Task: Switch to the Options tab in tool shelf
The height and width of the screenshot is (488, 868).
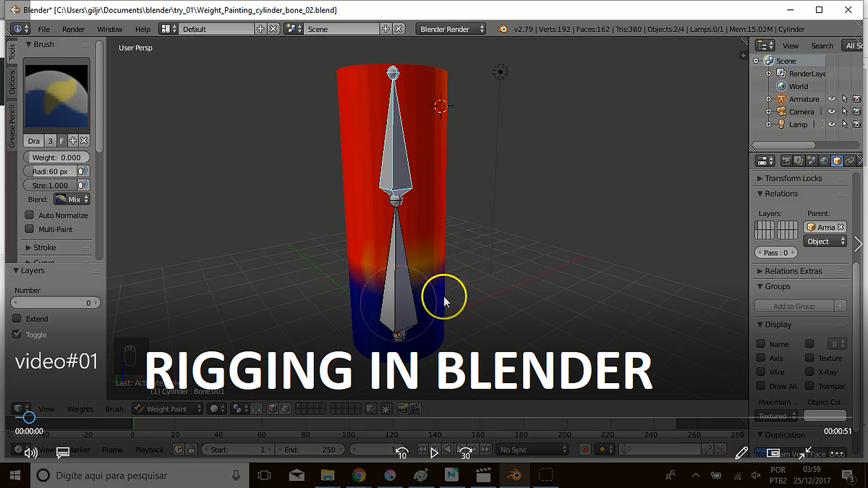Action: click(x=12, y=83)
